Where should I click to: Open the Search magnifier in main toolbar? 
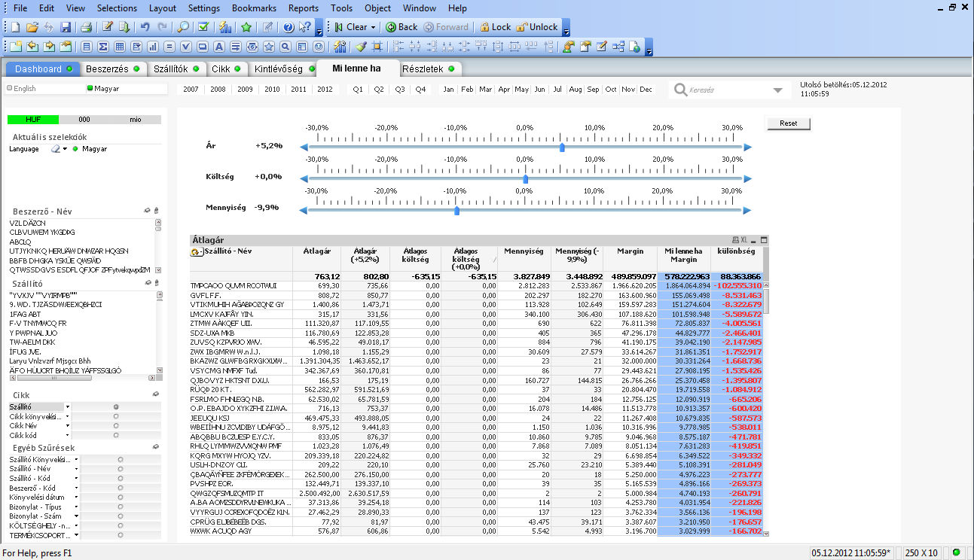(x=183, y=27)
